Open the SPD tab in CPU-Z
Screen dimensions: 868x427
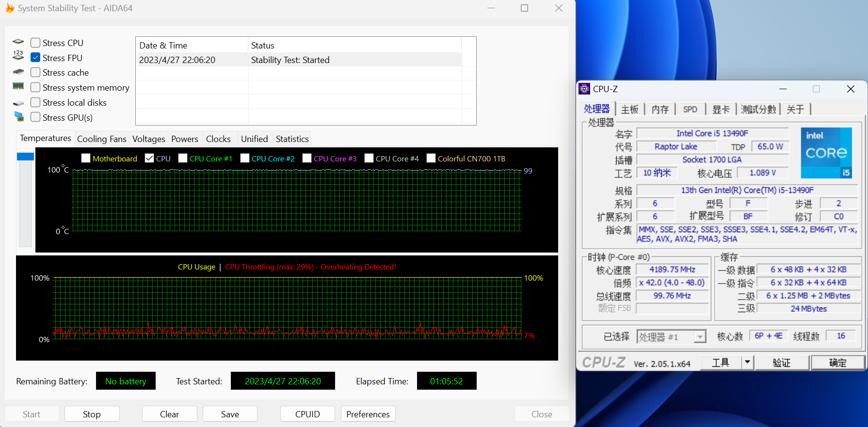(690, 110)
